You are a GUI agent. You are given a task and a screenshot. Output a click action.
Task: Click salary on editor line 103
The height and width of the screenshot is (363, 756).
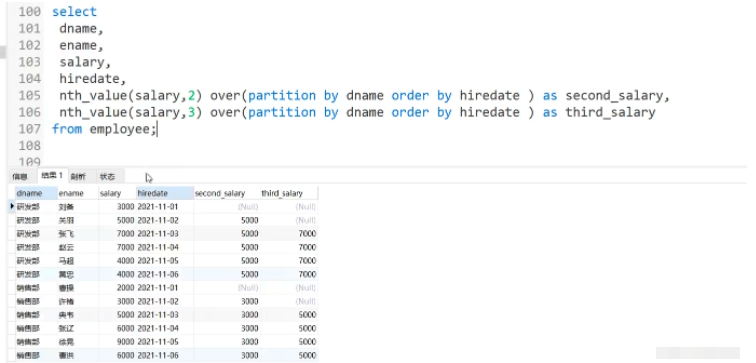[81, 62]
